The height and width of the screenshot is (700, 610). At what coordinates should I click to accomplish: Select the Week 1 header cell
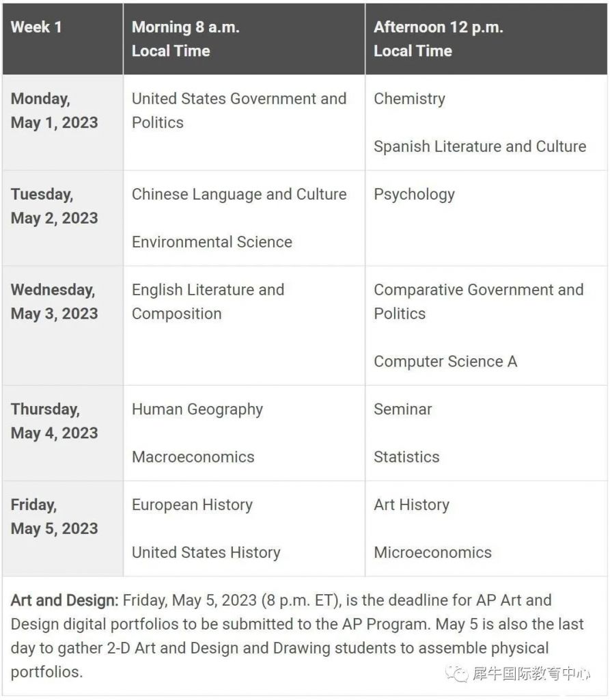36,27
